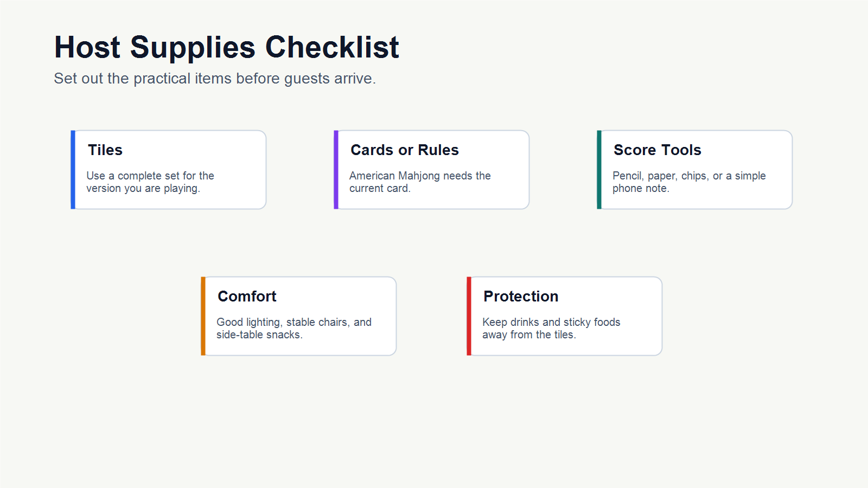Select the good lighting description text
The height and width of the screenshot is (488, 868).
(294, 329)
